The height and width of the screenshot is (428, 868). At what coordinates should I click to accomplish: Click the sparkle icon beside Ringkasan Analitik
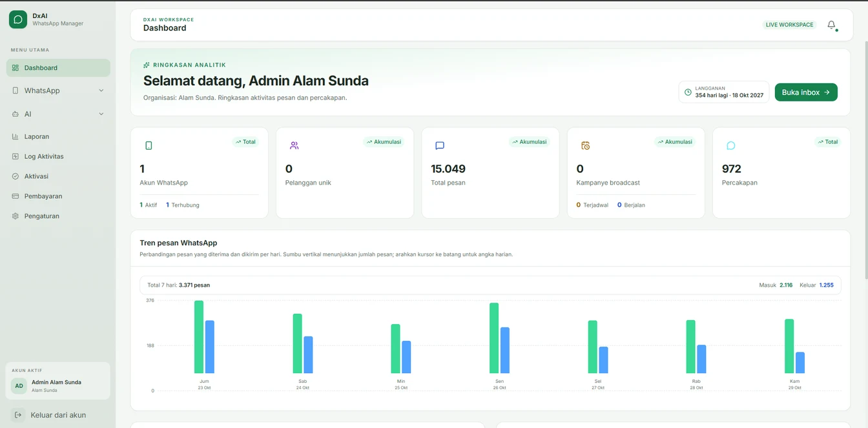147,65
